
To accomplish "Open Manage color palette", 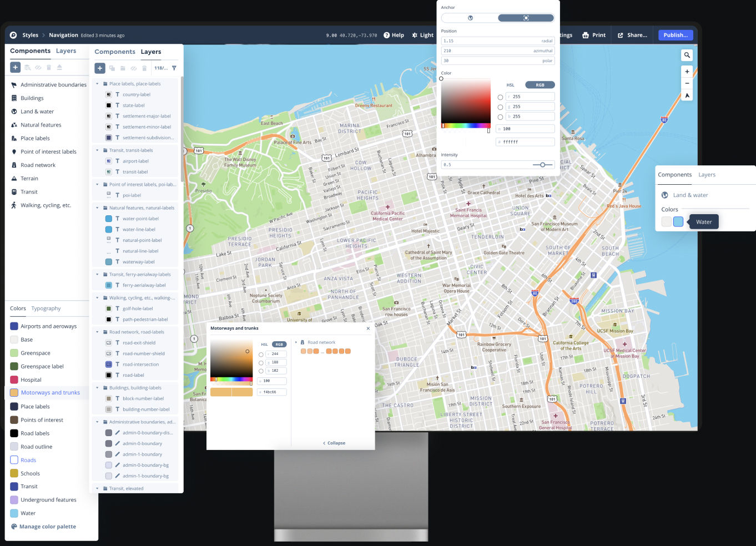I will [x=47, y=526].
